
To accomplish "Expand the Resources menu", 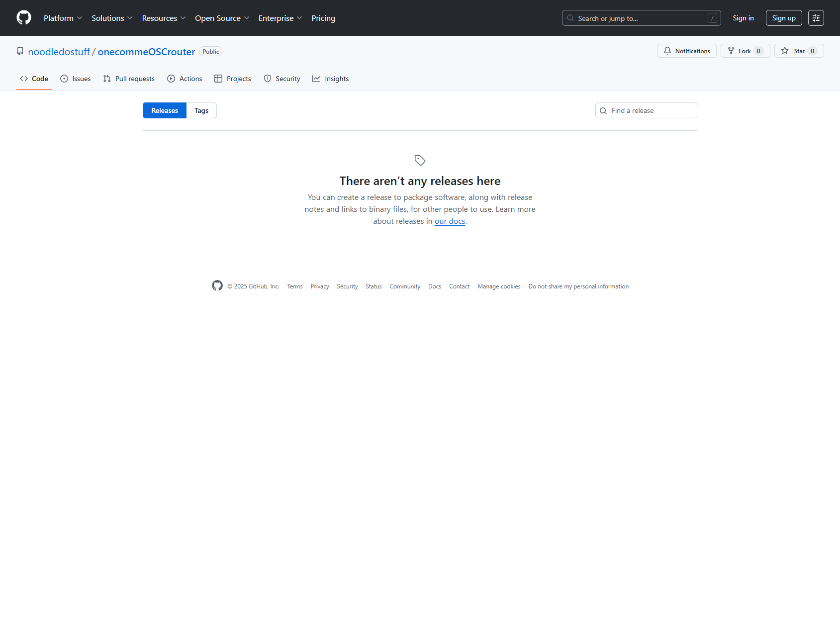I will click(164, 18).
